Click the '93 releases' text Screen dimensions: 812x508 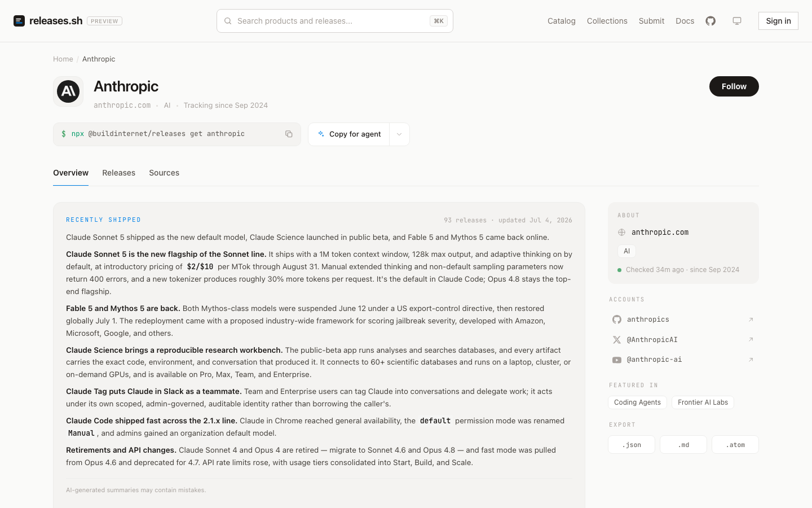click(x=465, y=220)
